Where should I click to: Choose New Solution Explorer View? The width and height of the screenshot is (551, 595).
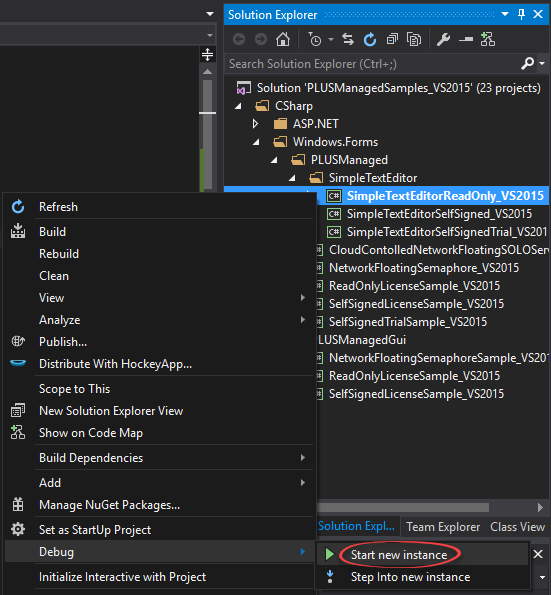[159, 411]
